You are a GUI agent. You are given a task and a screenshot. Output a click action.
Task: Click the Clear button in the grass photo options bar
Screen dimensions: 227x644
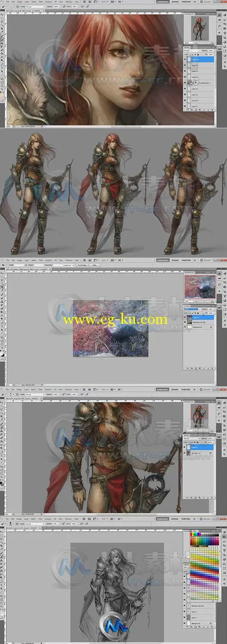click(x=95, y=265)
